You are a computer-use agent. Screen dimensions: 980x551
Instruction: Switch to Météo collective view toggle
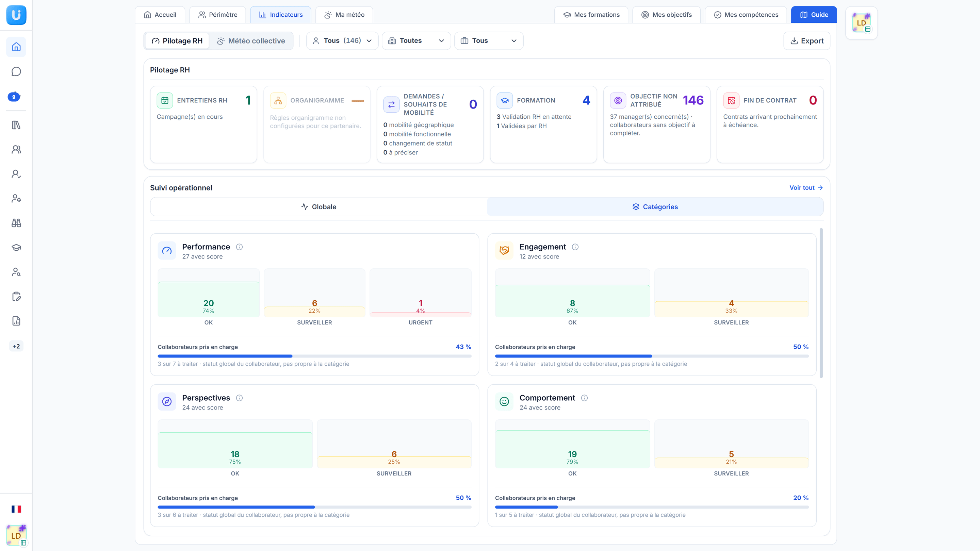pyautogui.click(x=251, y=41)
